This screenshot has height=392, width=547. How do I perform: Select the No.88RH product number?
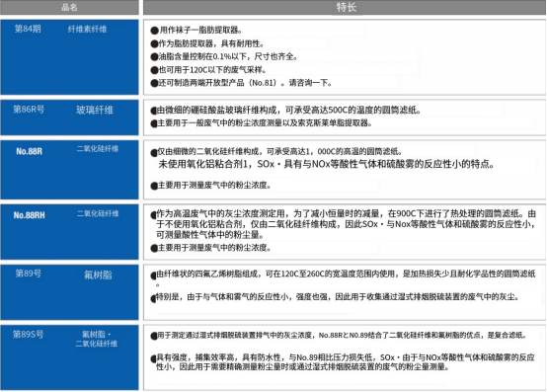click(x=30, y=215)
